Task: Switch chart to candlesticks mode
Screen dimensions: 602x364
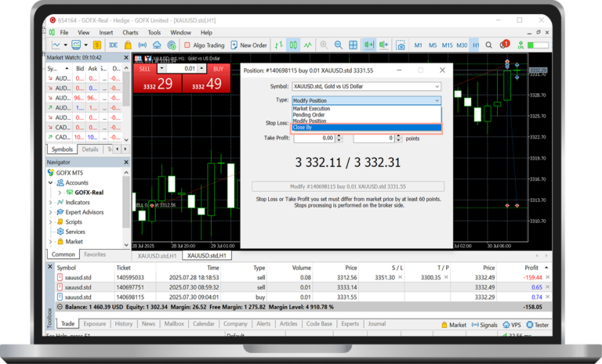Action: coord(293,45)
